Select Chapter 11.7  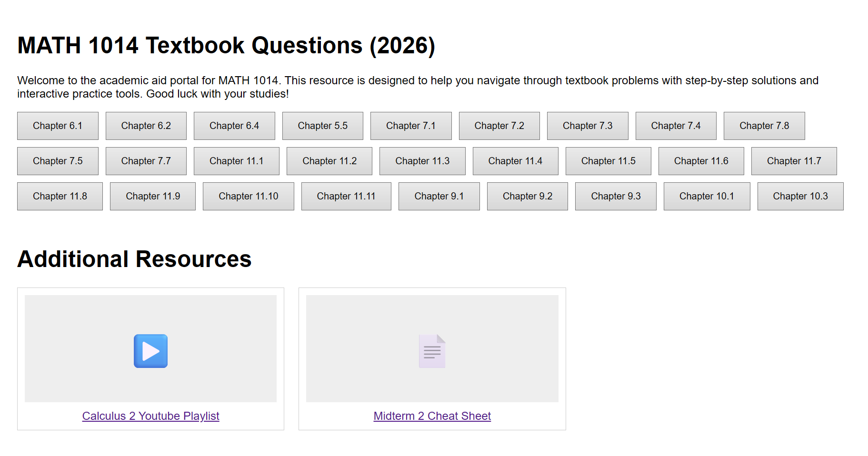[x=793, y=161]
